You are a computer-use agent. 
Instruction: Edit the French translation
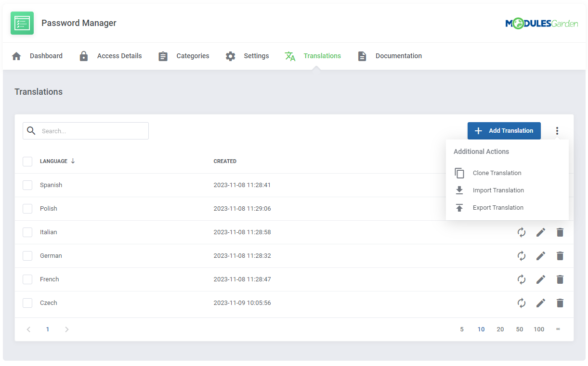[x=541, y=279]
